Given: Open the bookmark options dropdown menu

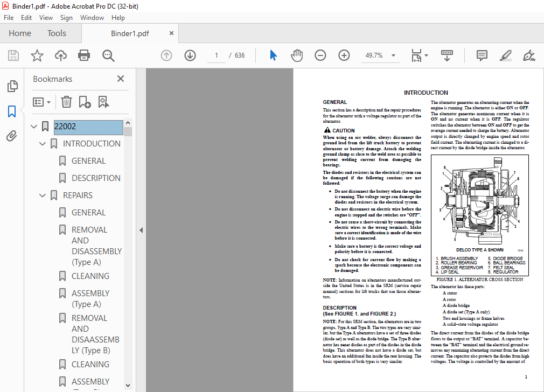Looking at the screenshot, I should tap(41, 102).
